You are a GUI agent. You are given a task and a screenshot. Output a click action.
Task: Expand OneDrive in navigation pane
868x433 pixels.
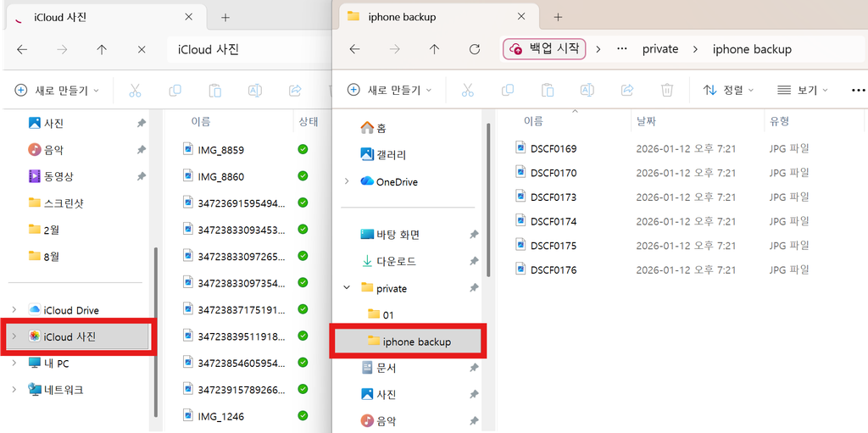point(347,181)
